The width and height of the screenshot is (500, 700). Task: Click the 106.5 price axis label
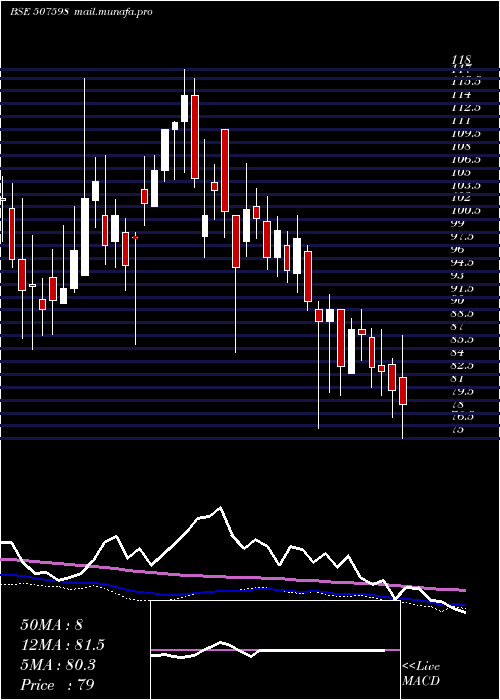tap(466, 159)
